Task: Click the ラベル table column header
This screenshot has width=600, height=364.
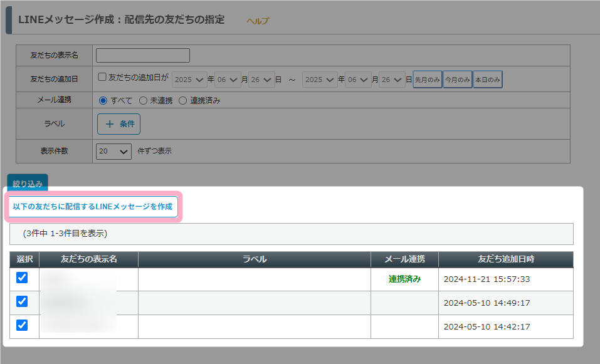Action: 255,259
